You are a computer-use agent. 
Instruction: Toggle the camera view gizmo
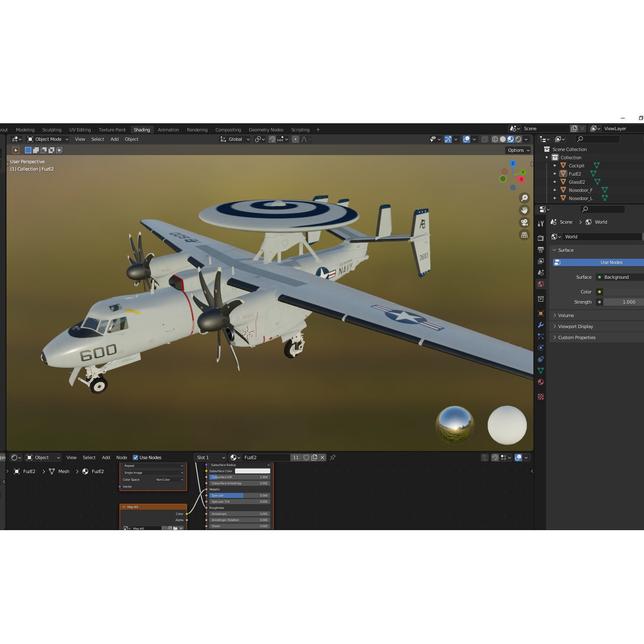click(x=524, y=222)
